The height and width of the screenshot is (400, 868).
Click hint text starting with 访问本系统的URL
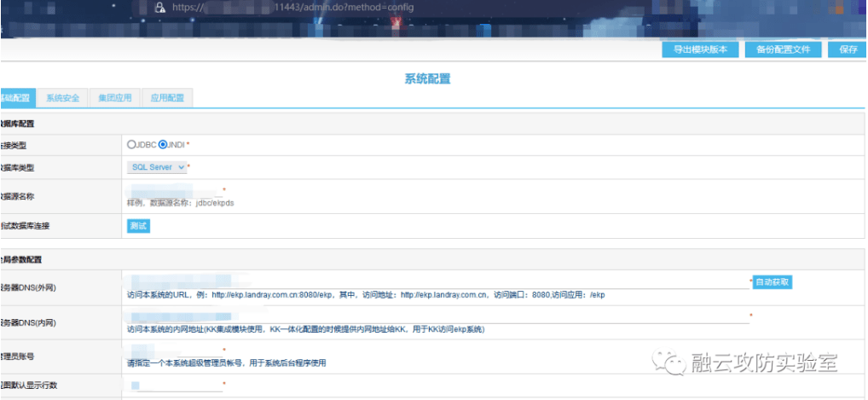pos(366,295)
